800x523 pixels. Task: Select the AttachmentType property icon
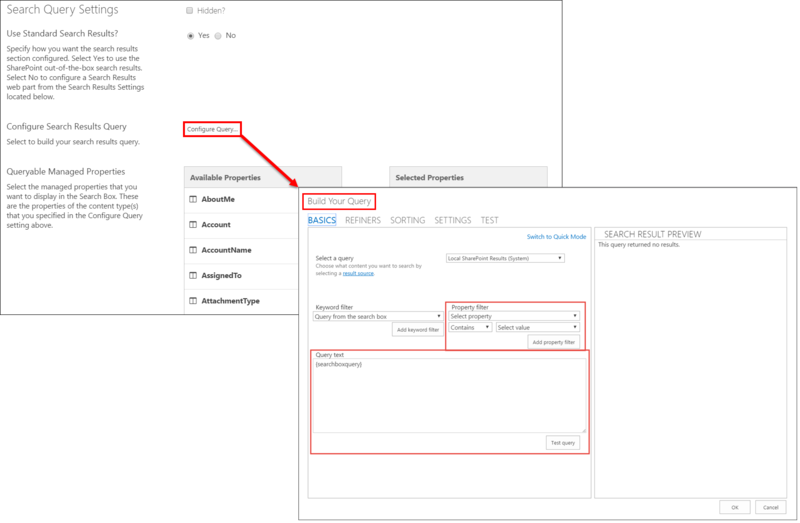(193, 300)
